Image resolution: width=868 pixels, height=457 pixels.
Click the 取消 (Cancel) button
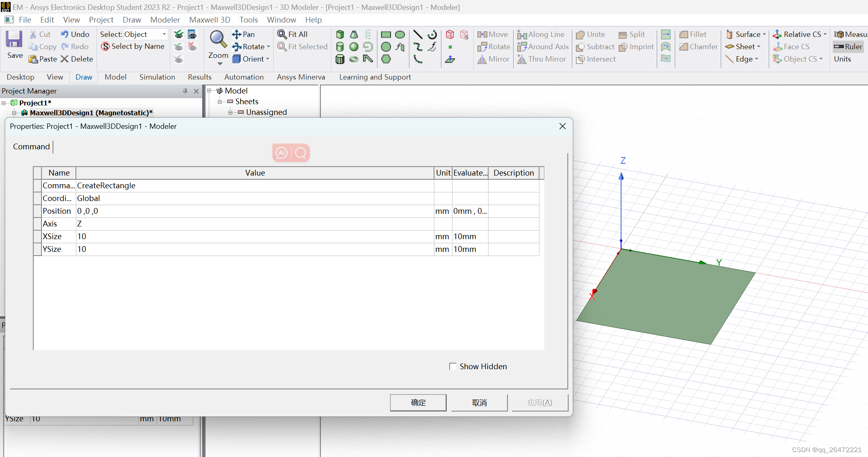tap(479, 402)
